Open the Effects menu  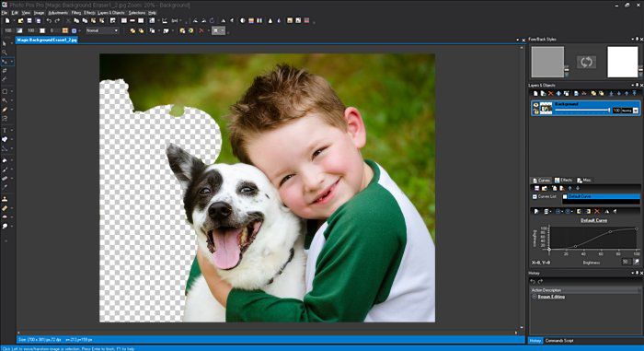pos(89,13)
